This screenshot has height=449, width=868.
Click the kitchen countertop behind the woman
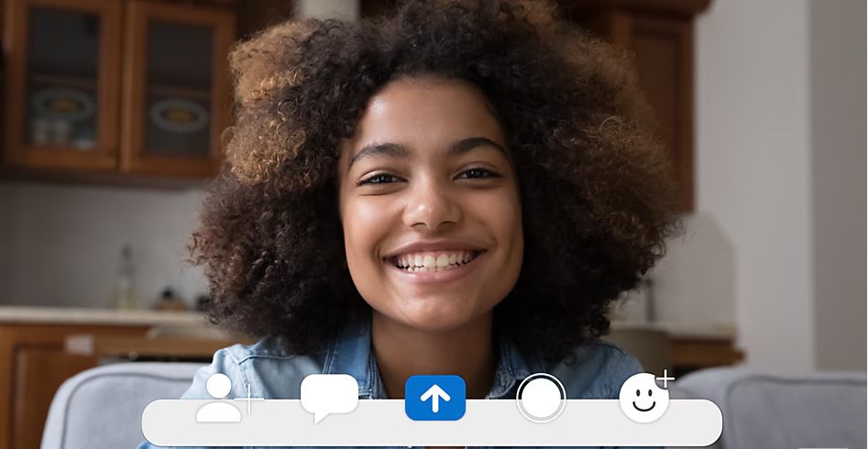click(x=92, y=316)
